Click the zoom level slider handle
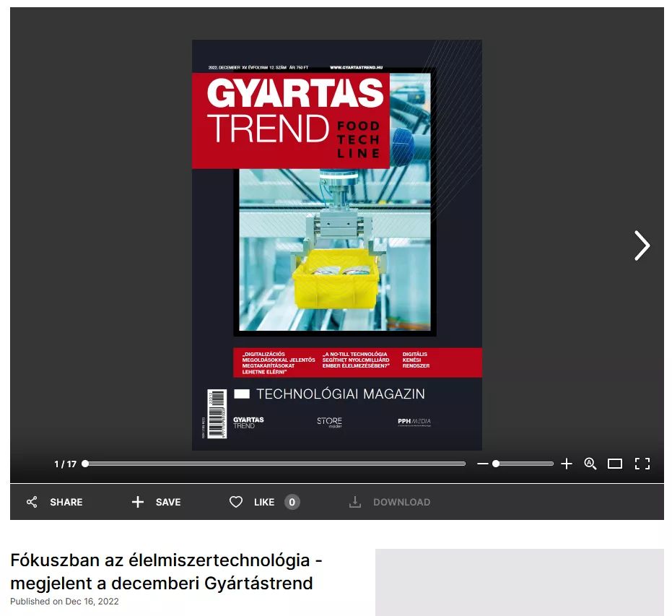This screenshot has width=672, height=616. coord(496,464)
